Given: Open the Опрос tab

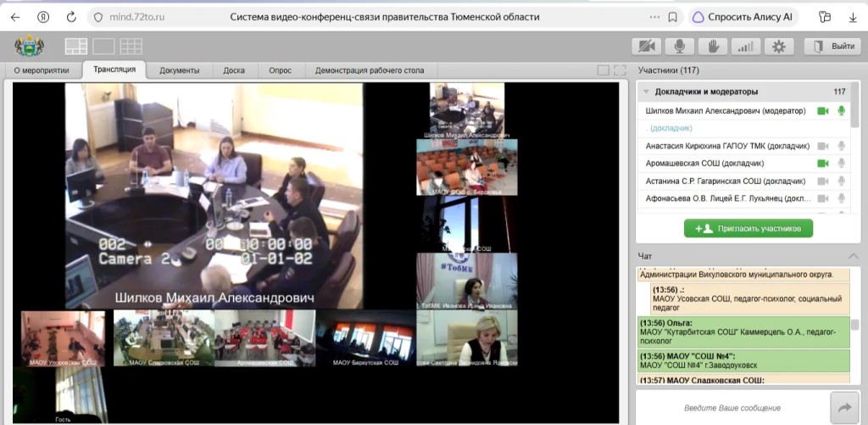Looking at the screenshot, I should (280, 70).
